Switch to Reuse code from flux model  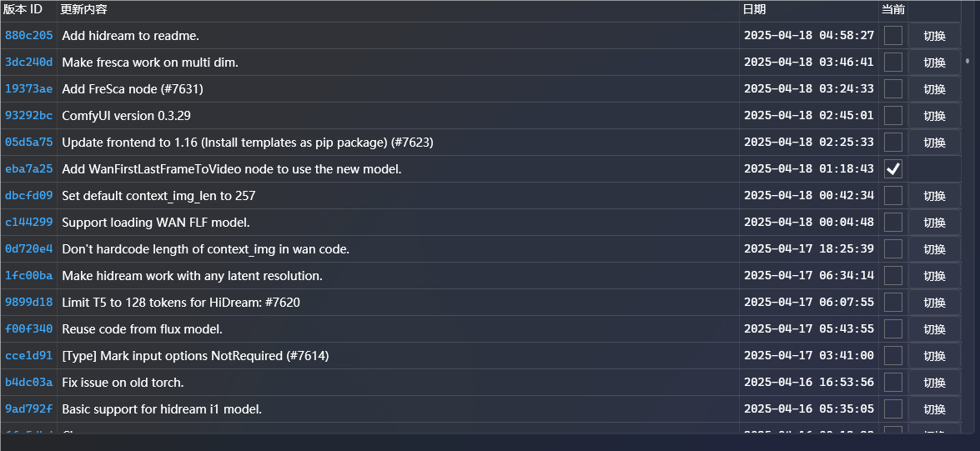pos(934,329)
